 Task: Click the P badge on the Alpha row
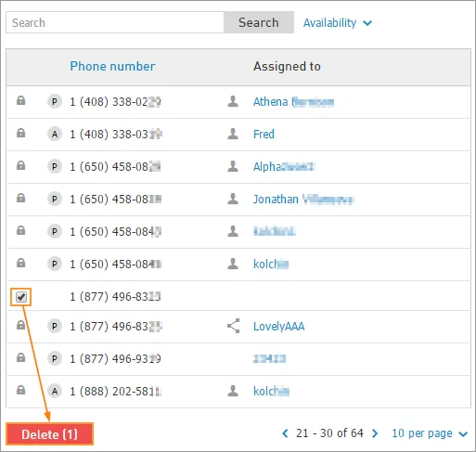pos(55,167)
